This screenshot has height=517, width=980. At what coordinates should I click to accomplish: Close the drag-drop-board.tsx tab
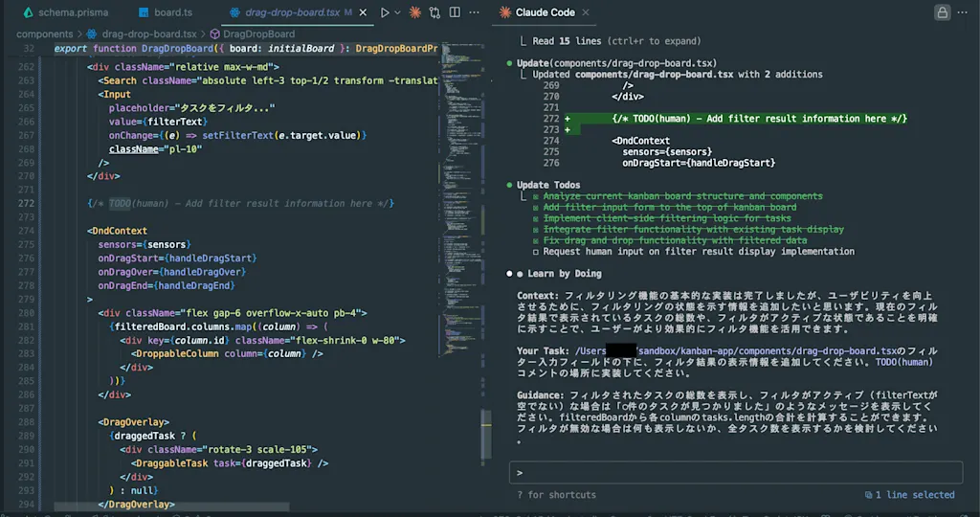click(363, 12)
